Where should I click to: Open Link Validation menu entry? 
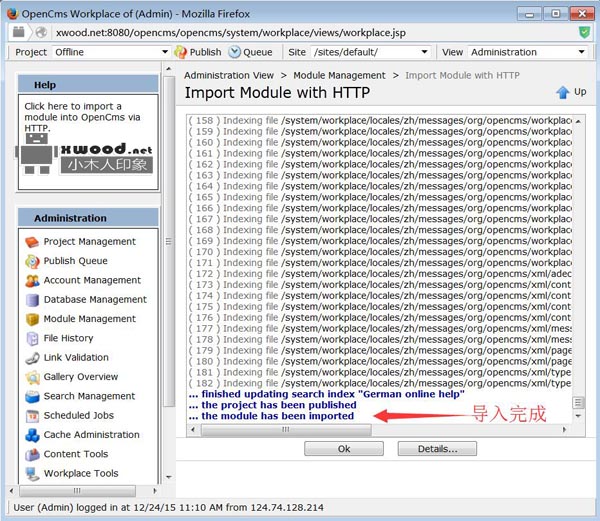coord(76,358)
